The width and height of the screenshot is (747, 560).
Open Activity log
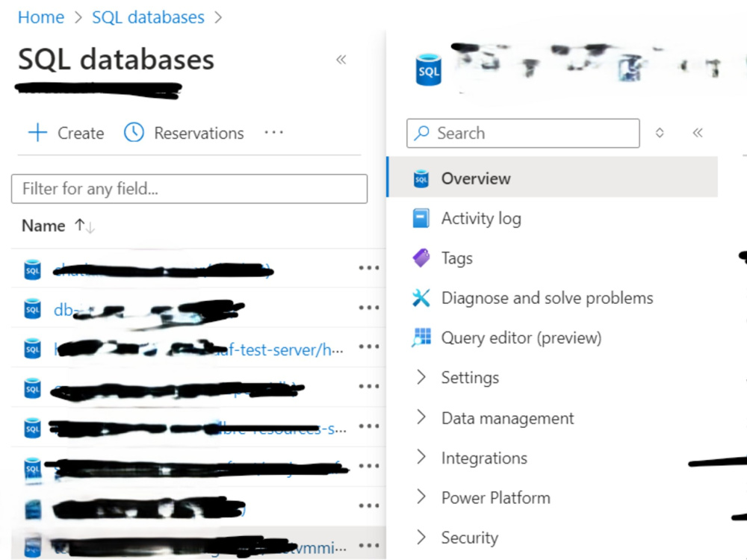click(x=481, y=219)
